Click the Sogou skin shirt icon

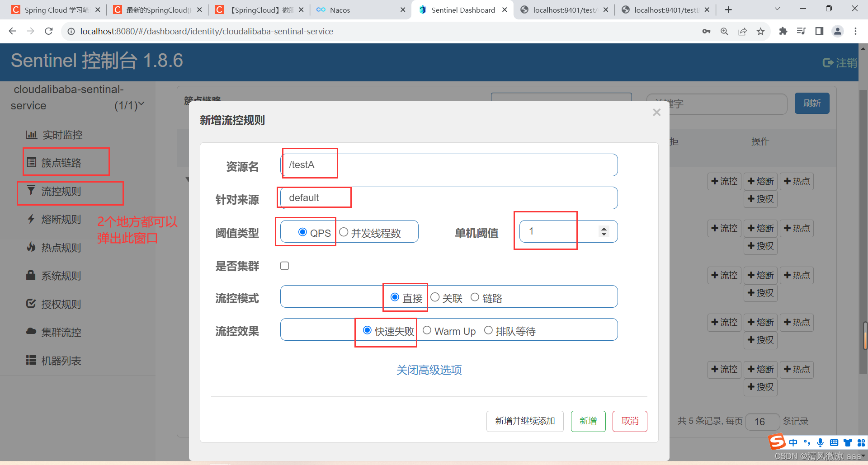coord(848,443)
